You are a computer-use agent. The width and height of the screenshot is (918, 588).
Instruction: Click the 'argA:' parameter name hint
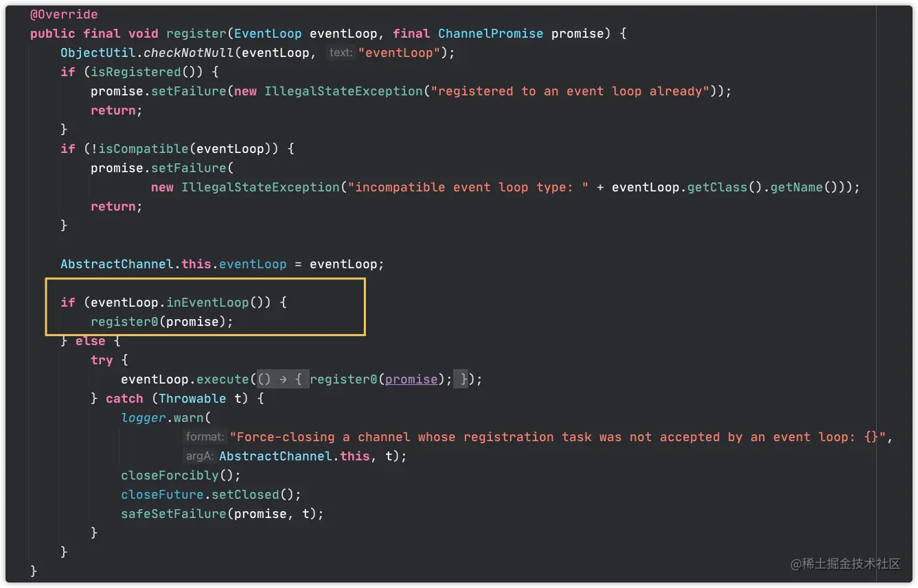tap(200, 456)
